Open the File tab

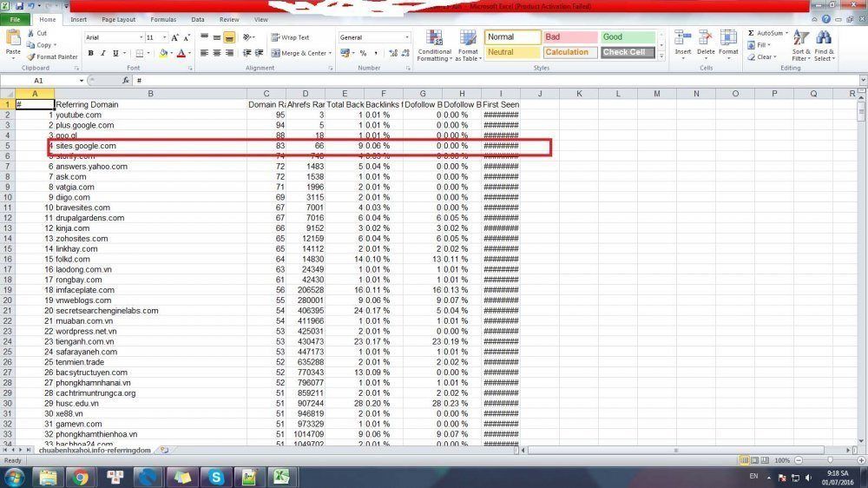pos(16,19)
